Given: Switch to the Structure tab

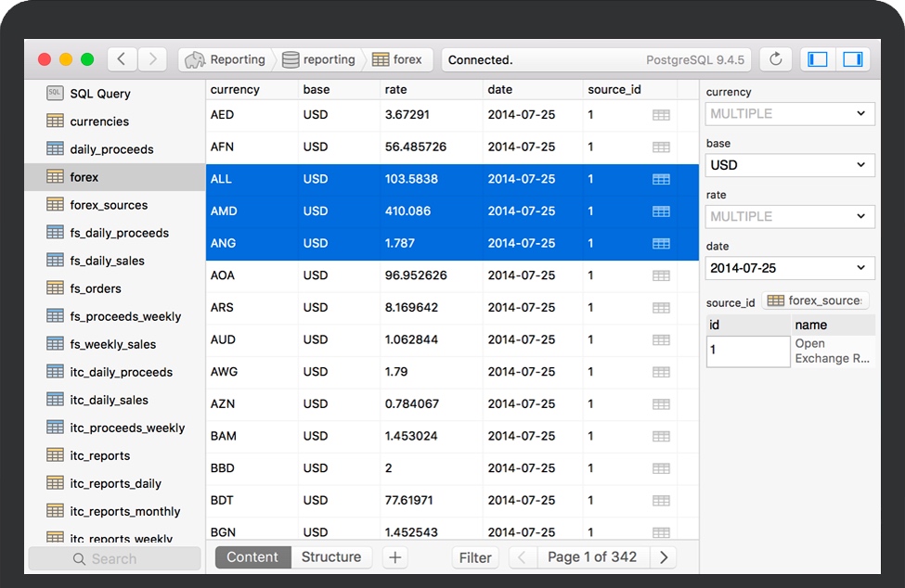Looking at the screenshot, I should click(331, 557).
